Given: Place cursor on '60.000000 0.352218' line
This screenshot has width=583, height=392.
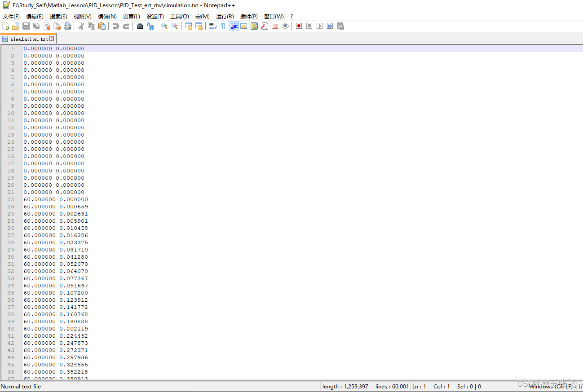Looking at the screenshot, I should (56, 372).
